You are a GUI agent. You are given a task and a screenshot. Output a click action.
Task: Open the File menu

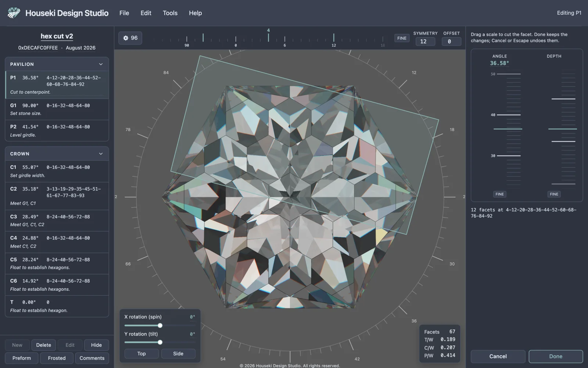point(124,13)
